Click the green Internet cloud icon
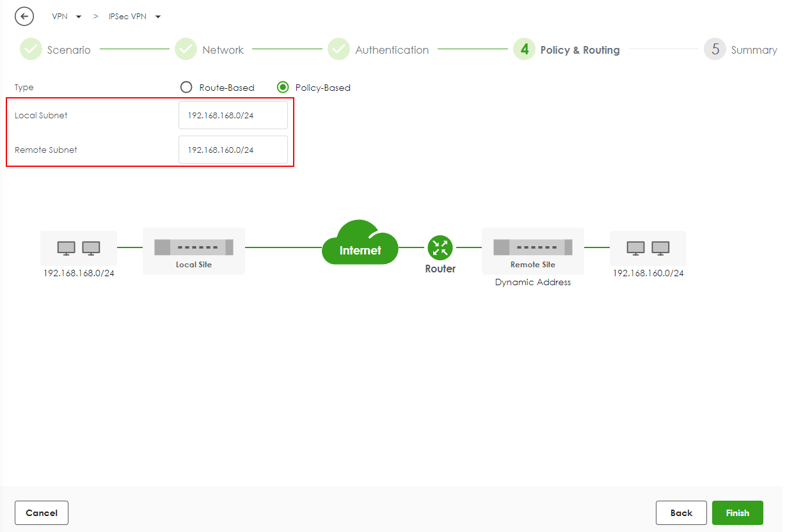Image resolution: width=787 pixels, height=532 pixels. tap(360, 243)
